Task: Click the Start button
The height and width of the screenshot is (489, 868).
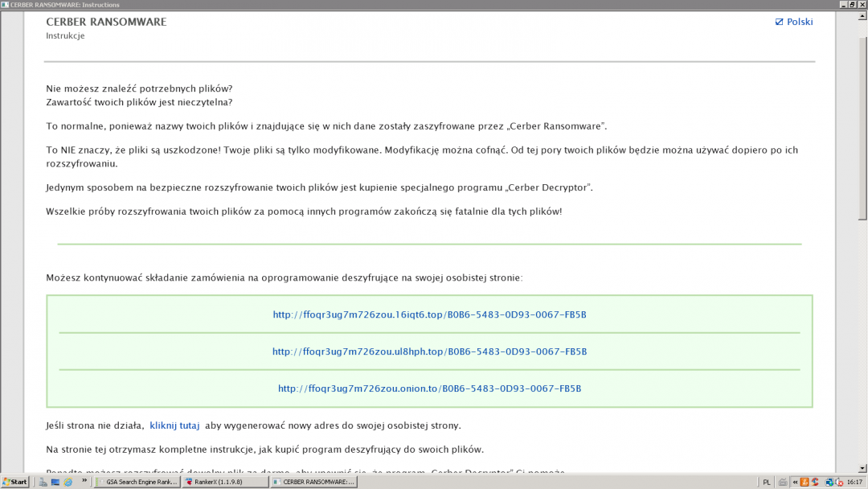Action: click(x=15, y=482)
